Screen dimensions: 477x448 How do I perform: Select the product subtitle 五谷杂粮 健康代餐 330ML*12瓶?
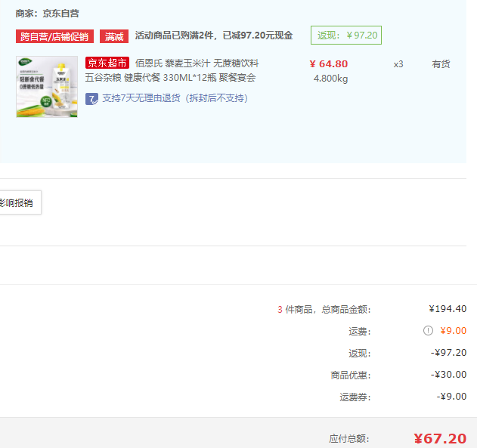coord(150,78)
